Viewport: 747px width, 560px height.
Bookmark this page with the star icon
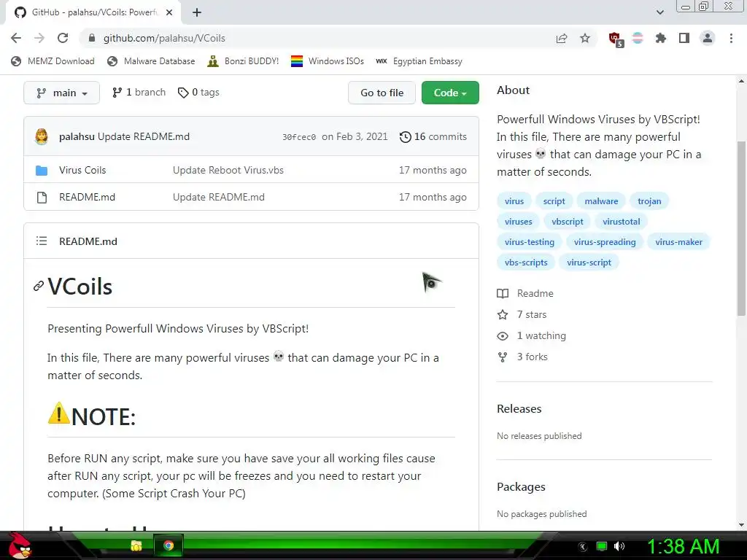pyautogui.click(x=585, y=38)
